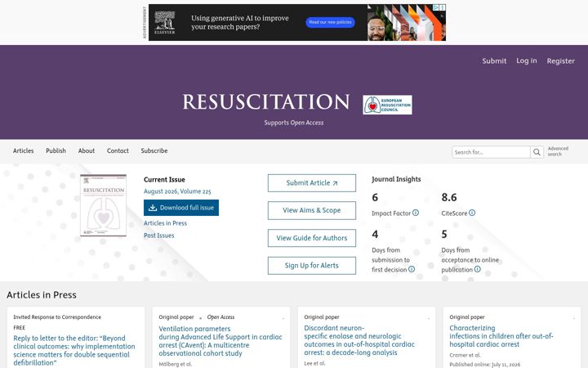This screenshot has height=368, width=588.
Task: Click View Guide for Authors
Action: [312, 238]
